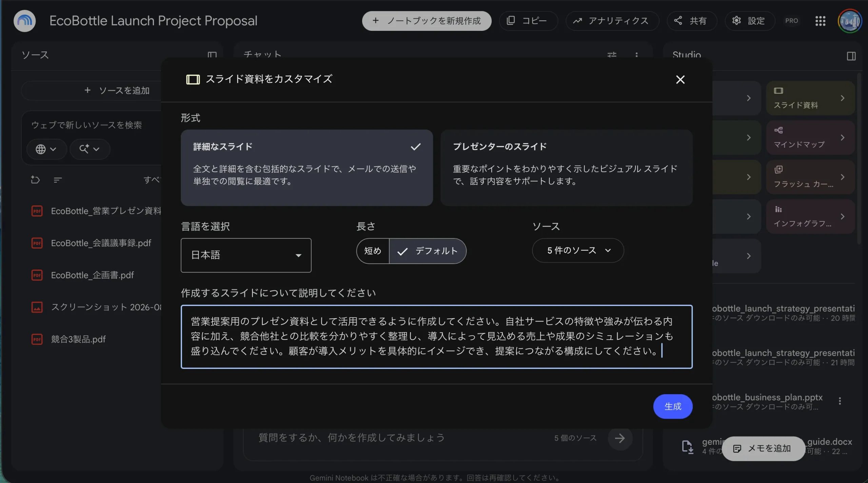Image resolution: width=868 pixels, height=483 pixels.
Task: Click the 生成 button
Action: coord(673,406)
